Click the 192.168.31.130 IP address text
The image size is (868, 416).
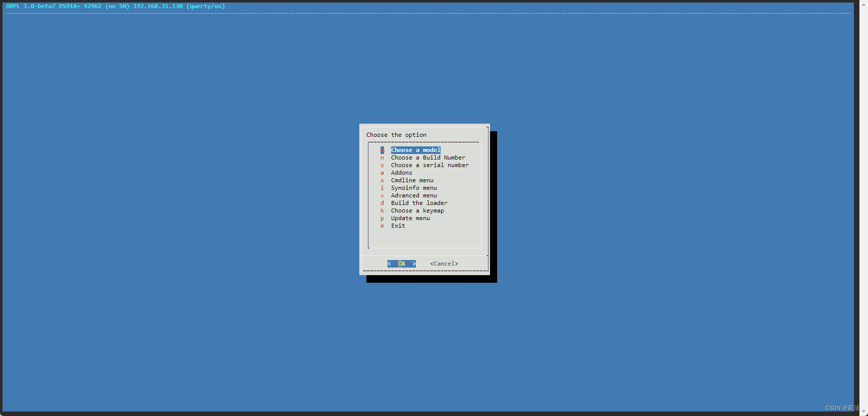point(158,6)
